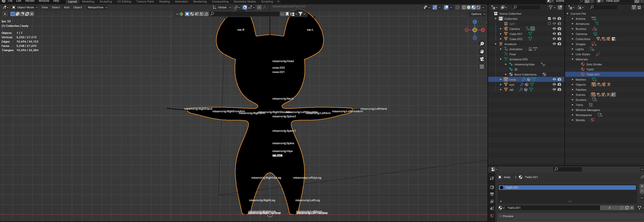The width and height of the screenshot is (644, 222).
Task: Click the bookmark icon in asset bar
Action: (287, 14)
